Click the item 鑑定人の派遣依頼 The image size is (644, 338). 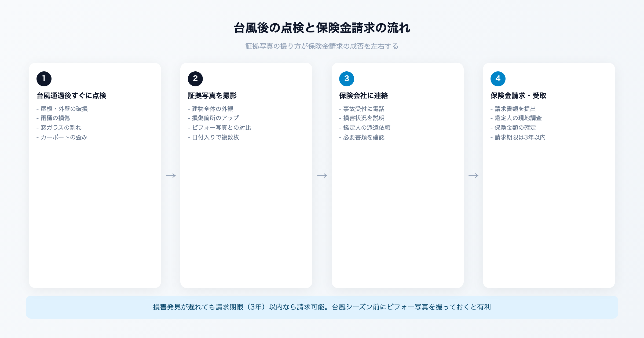click(365, 128)
